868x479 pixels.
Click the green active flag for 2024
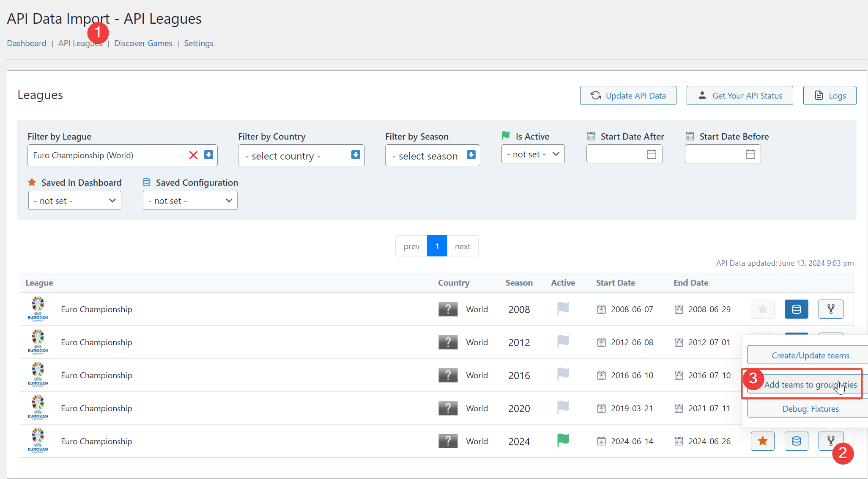click(x=563, y=440)
